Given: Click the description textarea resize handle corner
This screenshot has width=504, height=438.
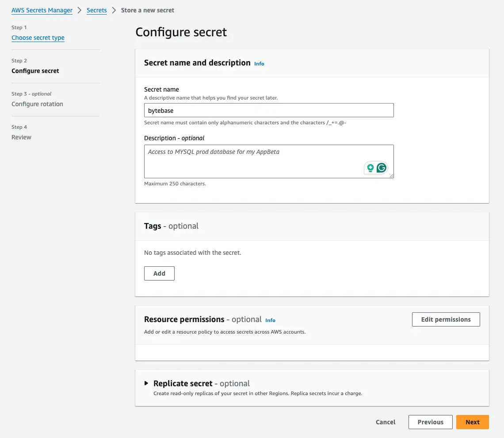Looking at the screenshot, I should [391, 176].
